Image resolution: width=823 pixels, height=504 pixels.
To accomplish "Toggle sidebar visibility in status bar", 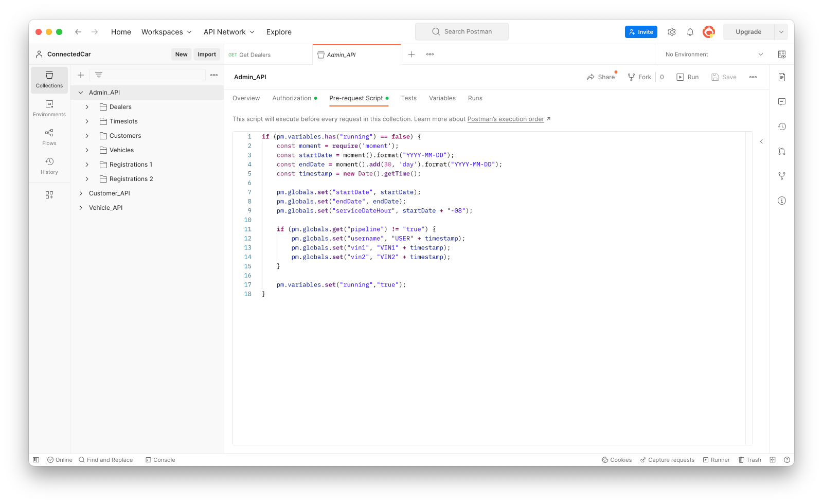I will (36, 460).
